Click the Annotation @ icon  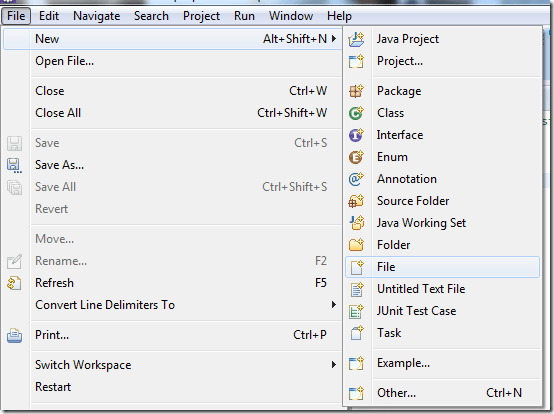point(356,179)
